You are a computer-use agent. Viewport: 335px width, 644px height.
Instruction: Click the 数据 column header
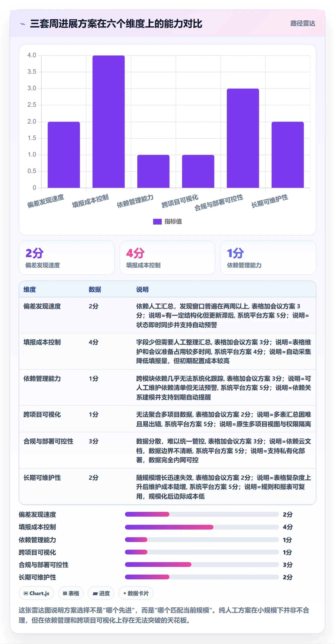point(95,289)
